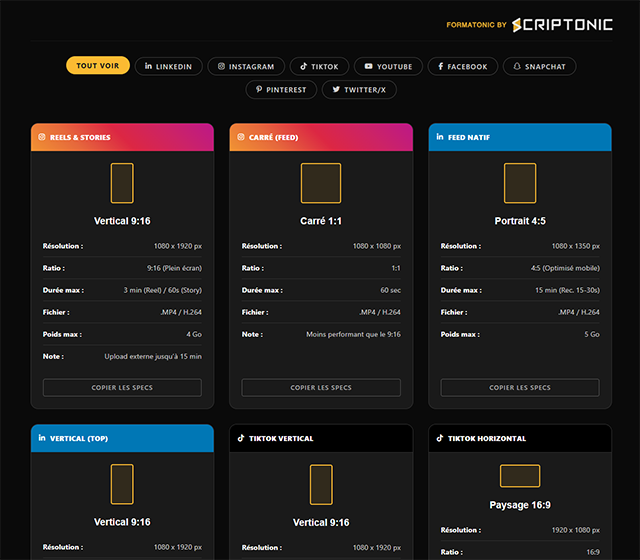Click Instagram icon in Carré (Feed) header
This screenshot has height=560, width=640.
tap(242, 137)
